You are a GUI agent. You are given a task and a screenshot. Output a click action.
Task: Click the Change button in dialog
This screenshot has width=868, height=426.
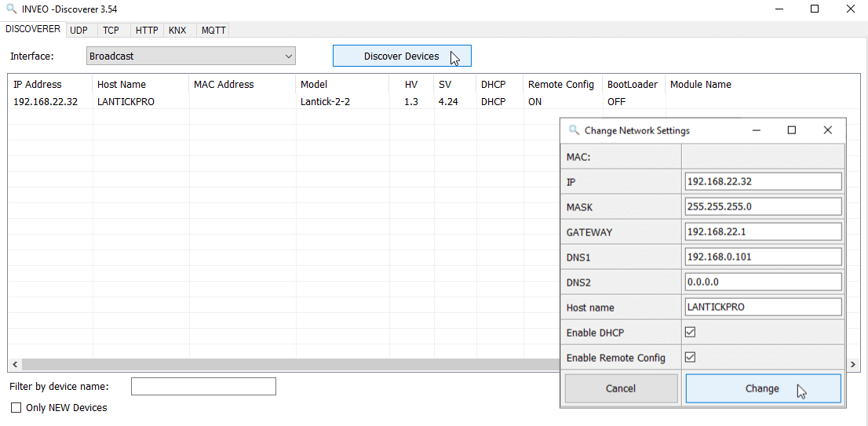coord(762,388)
